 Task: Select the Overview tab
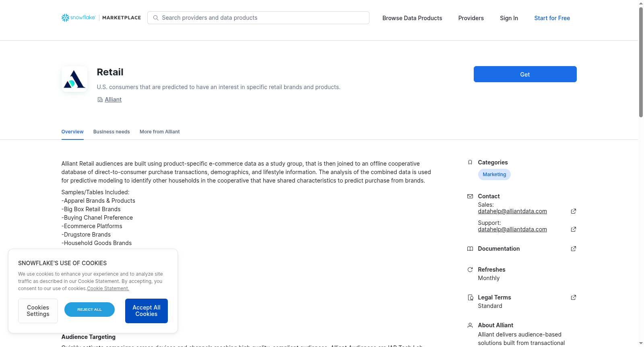(72, 132)
